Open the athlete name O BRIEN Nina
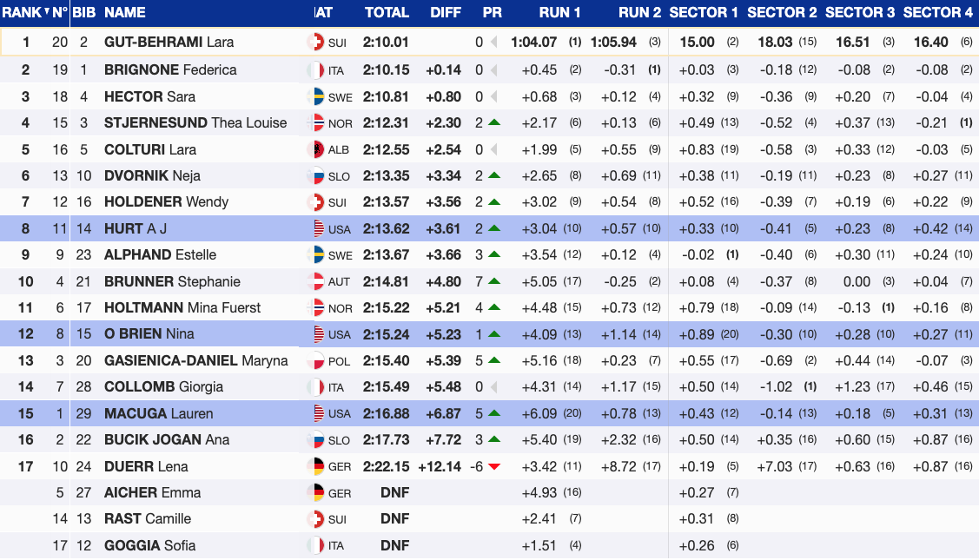The height and width of the screenshot is (560, 979). click(149, 333)
